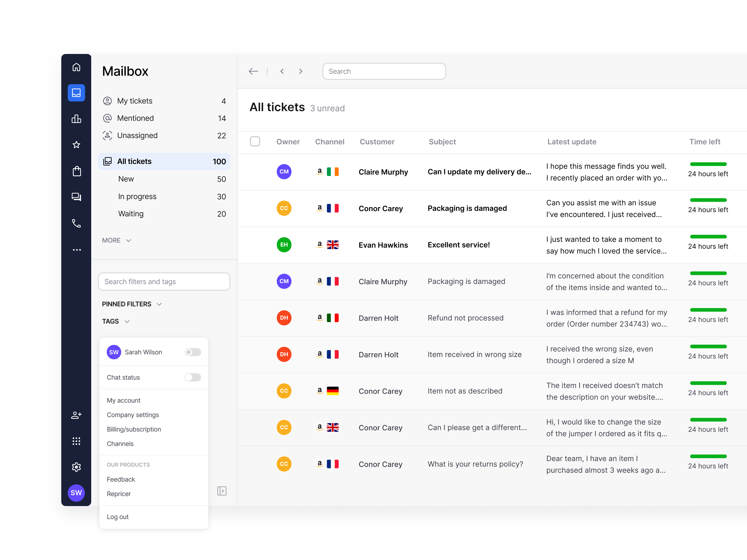Select the Mailbox inbox icon in the sidebar
747x560 pixels.
[76, 93]
